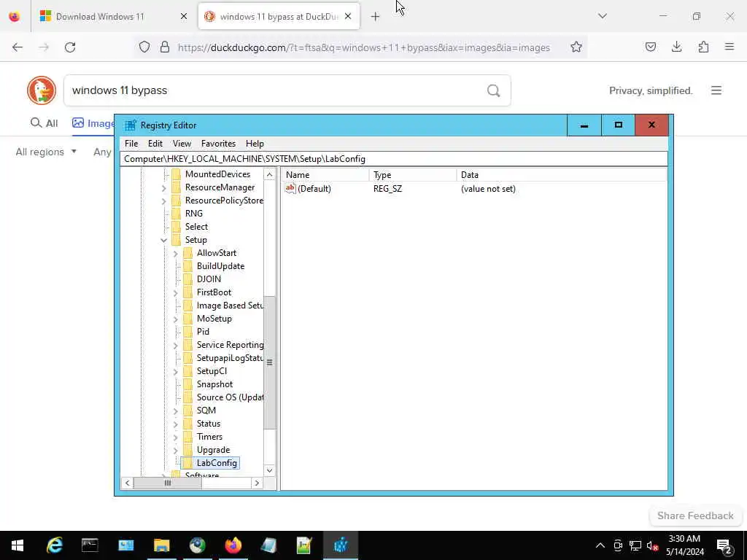This screenshot has width=747, height=560.
Task: Open the All regions dropdown
Action: pos(46,152)
